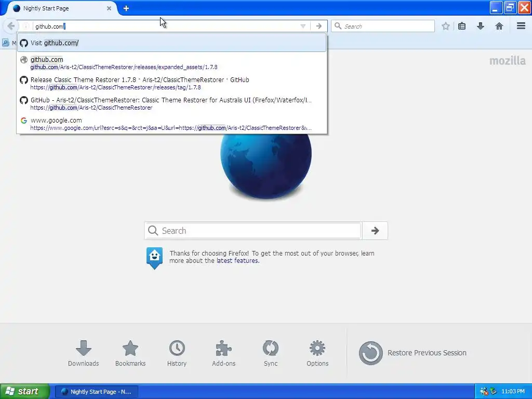Click second system tray icon
Image resolution: width=532 pixels, height=399 pixels.
click(493, 391)
